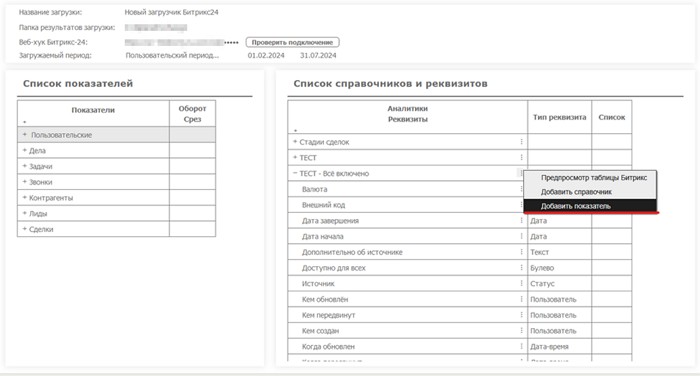
Task: Expand the Звонки indicators group
Action: (25, 182)
